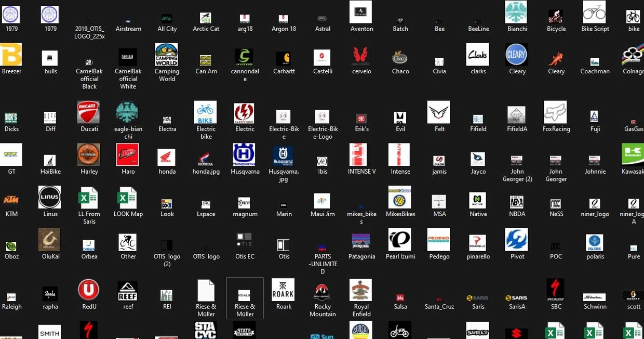This screenshot has height=339, width=644.
Task: Select the Pearl Izumi logo file
Action: (x=400, y=240)
